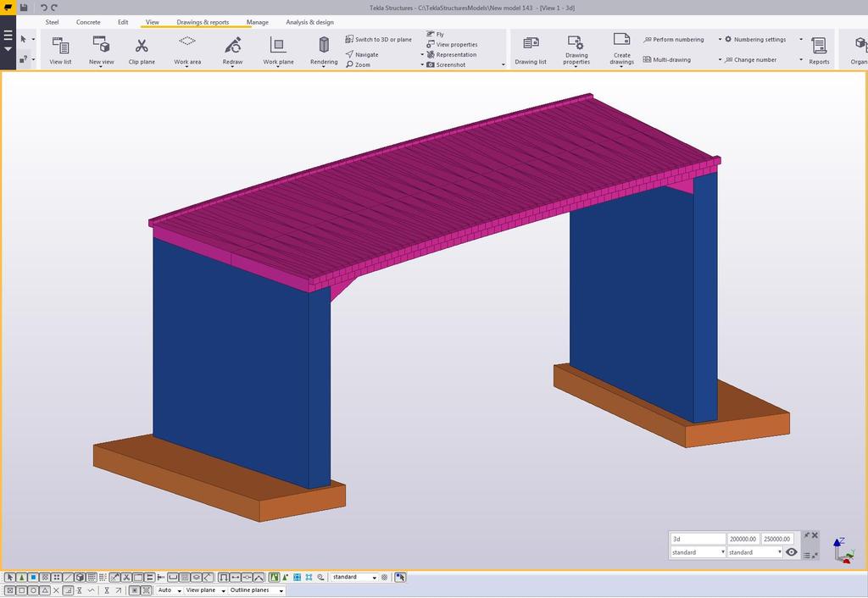Toggle the eye visibility button in view panel
This screenshot has height=598, width=868.
tap(792, 552)
